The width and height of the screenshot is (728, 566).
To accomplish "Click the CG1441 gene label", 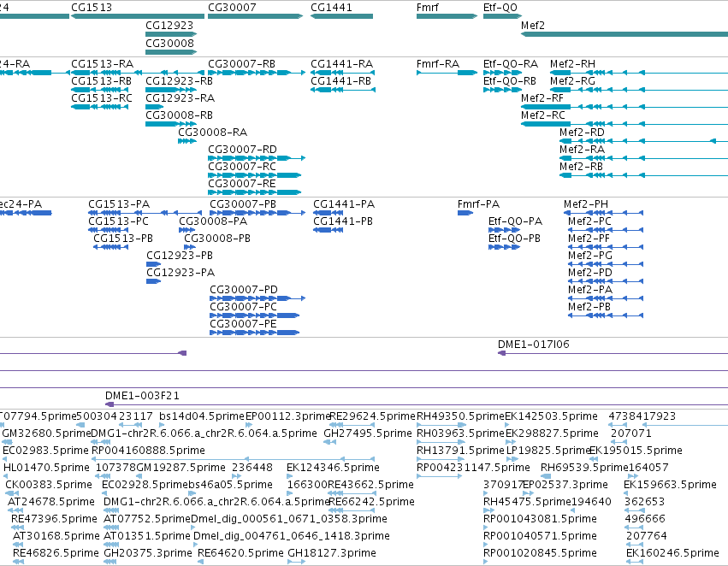I will 331,8.
